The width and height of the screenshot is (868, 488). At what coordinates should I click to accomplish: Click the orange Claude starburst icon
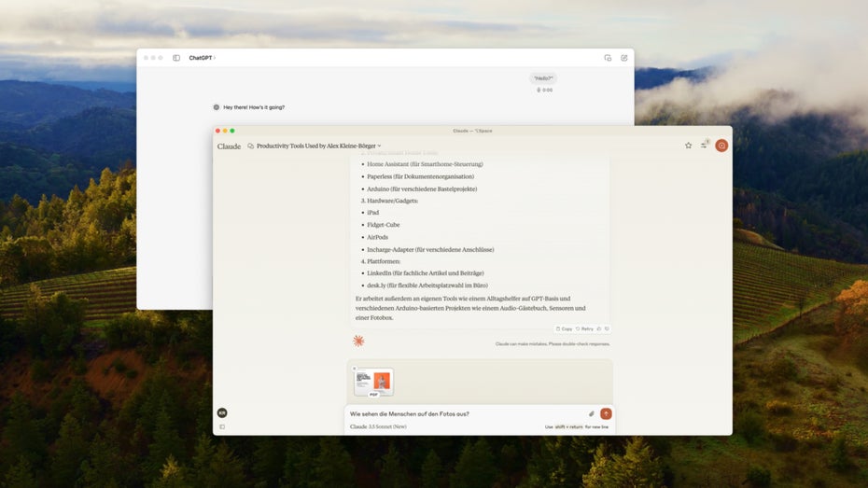358,341
